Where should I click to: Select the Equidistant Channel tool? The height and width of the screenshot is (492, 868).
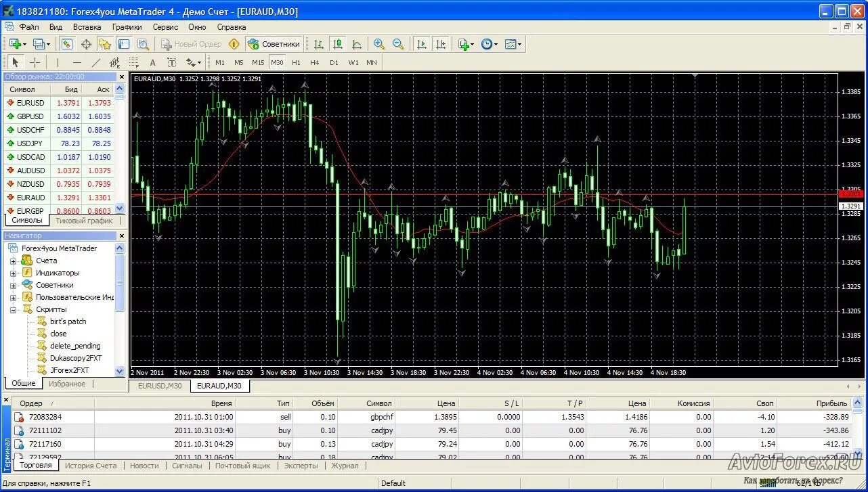(x=114, y=62)
